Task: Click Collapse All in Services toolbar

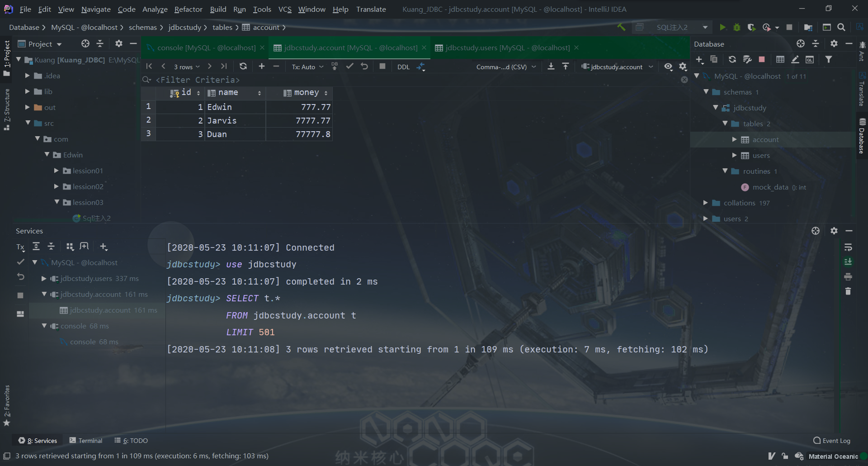Action: [x=51, y=247]
